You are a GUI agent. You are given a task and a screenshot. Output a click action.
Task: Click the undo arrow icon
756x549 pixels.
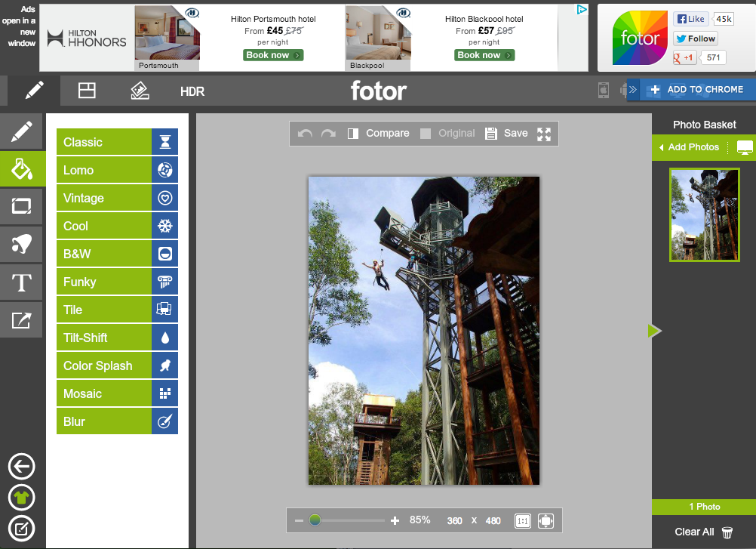[305, 134]
